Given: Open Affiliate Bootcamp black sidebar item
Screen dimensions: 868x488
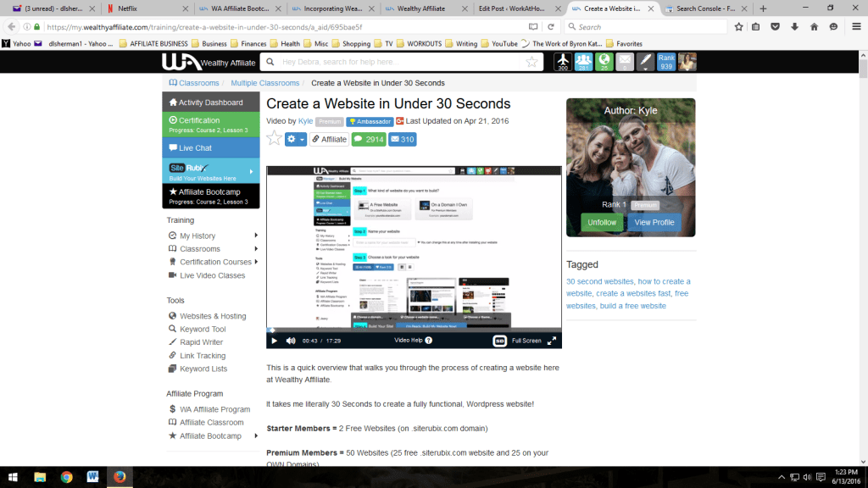Looking at the screenshot, I should click(211, 196).
